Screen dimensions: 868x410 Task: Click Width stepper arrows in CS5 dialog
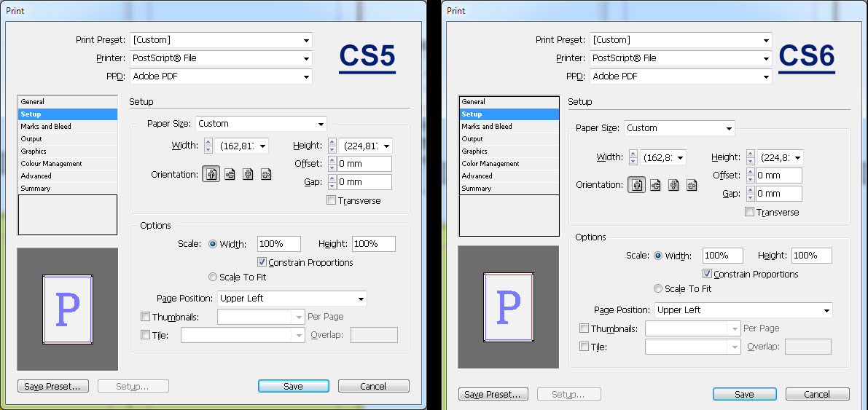tap(208, 146)
